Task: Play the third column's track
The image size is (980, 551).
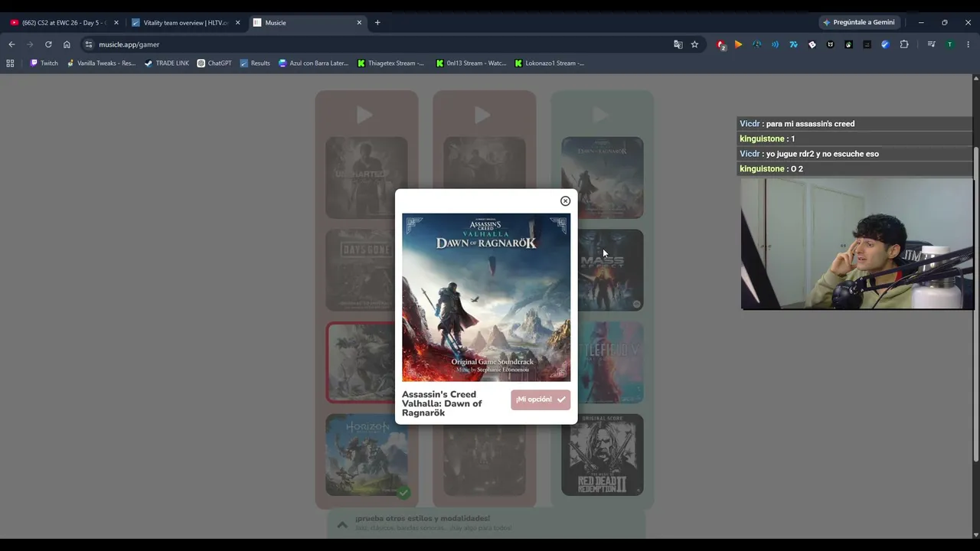Action: pos(600,115)
